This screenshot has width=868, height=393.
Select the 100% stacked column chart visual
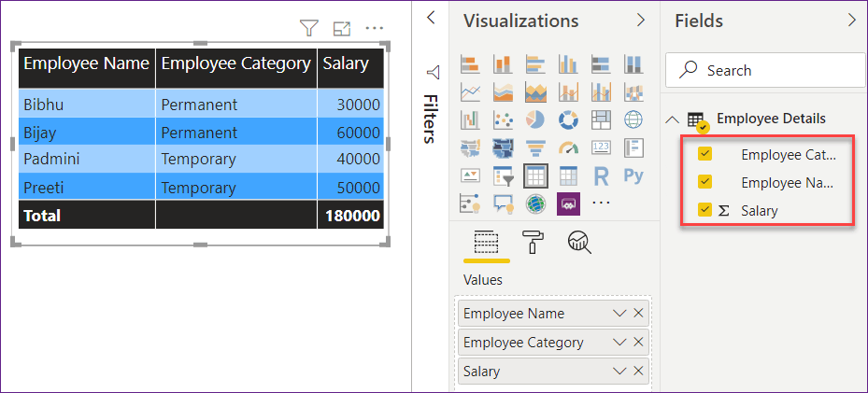pyautogui.click(x=633, y=64)
